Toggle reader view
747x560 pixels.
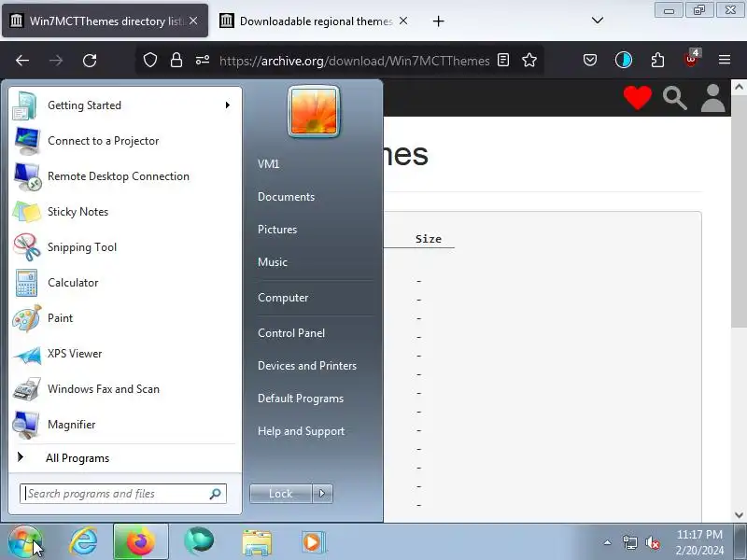[503, 60]
